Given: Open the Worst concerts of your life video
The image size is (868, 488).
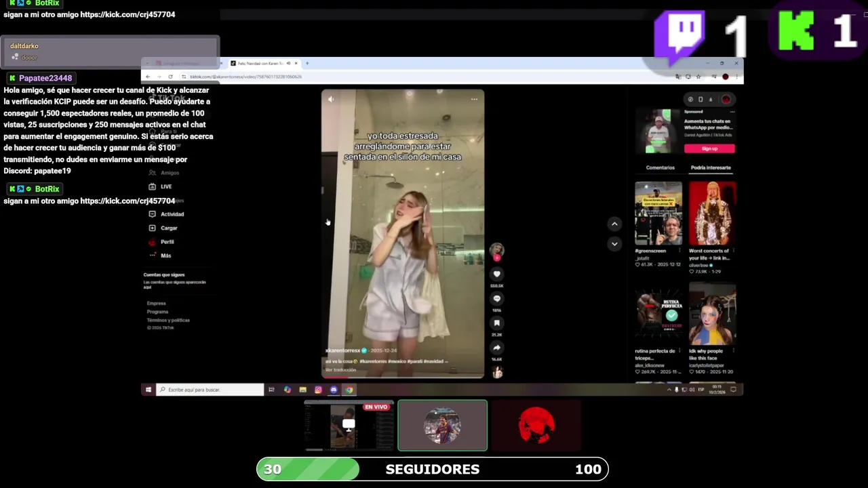Looking at the screenshot, I should point(712,213).
